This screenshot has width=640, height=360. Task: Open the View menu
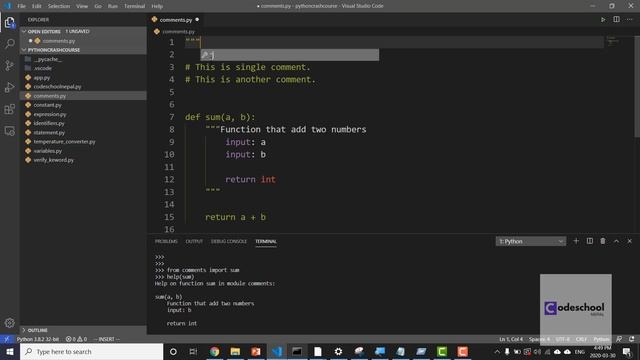82,6
